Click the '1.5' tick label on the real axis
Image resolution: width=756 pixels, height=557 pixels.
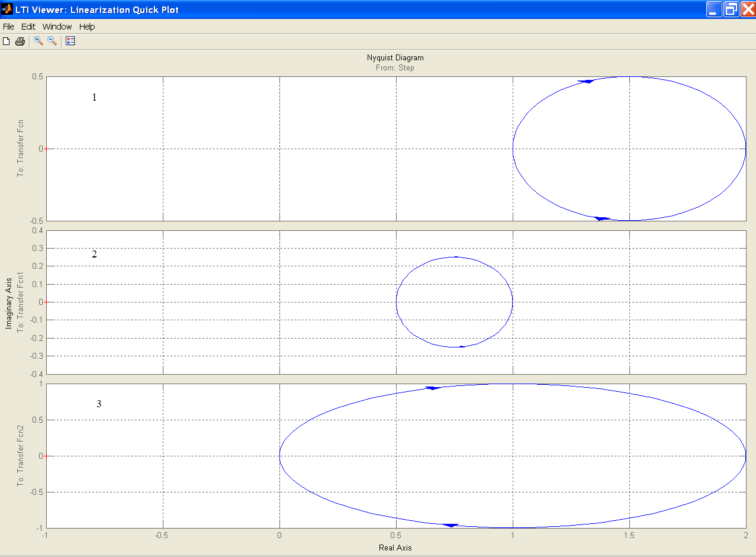pyautogui.click(x=629, y=535)
